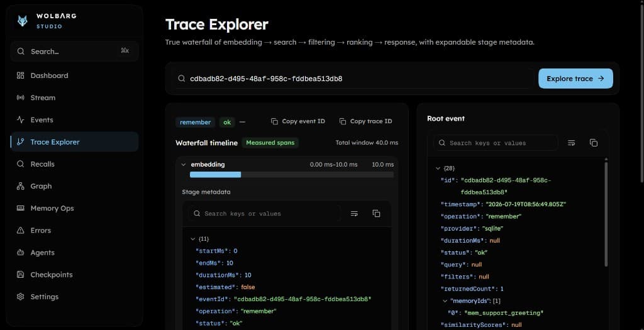Click the Settings gear icon
Image resolution: width=644 pixels, height=330 pixels.
21,297
